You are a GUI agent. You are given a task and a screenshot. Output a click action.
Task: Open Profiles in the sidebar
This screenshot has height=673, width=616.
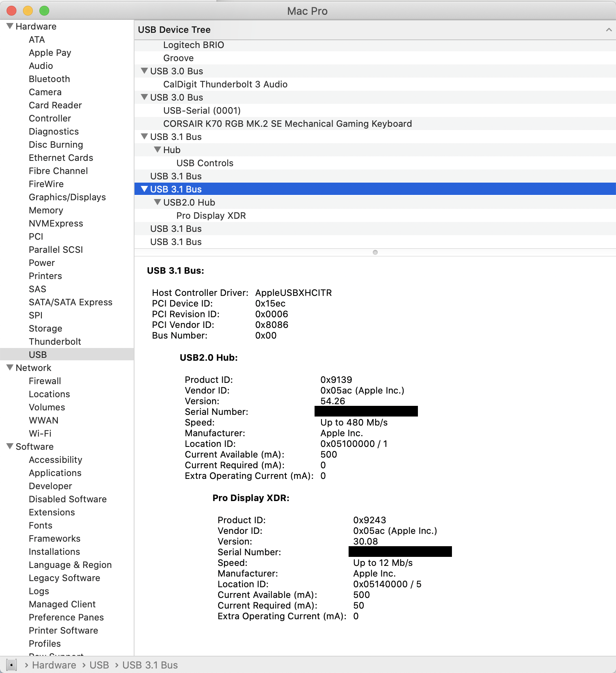tap(45, 644)
